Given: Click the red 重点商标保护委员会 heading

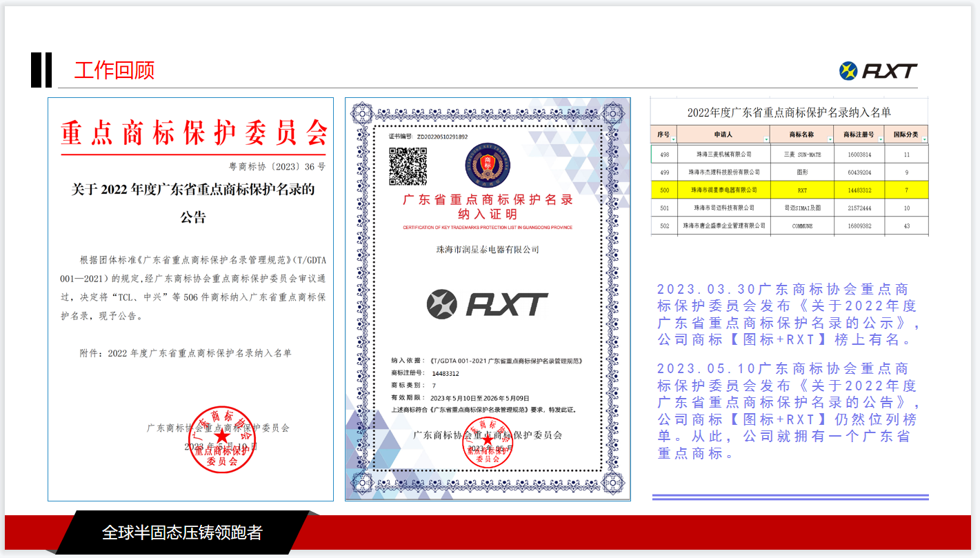Looking at the screenshot, I should pos(194,132).
